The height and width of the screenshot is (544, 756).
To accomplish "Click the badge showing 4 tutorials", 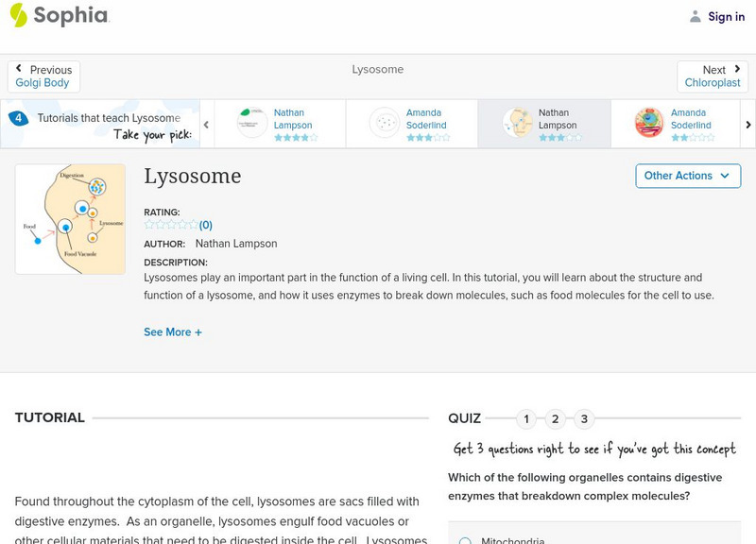I will coord(17,116).
